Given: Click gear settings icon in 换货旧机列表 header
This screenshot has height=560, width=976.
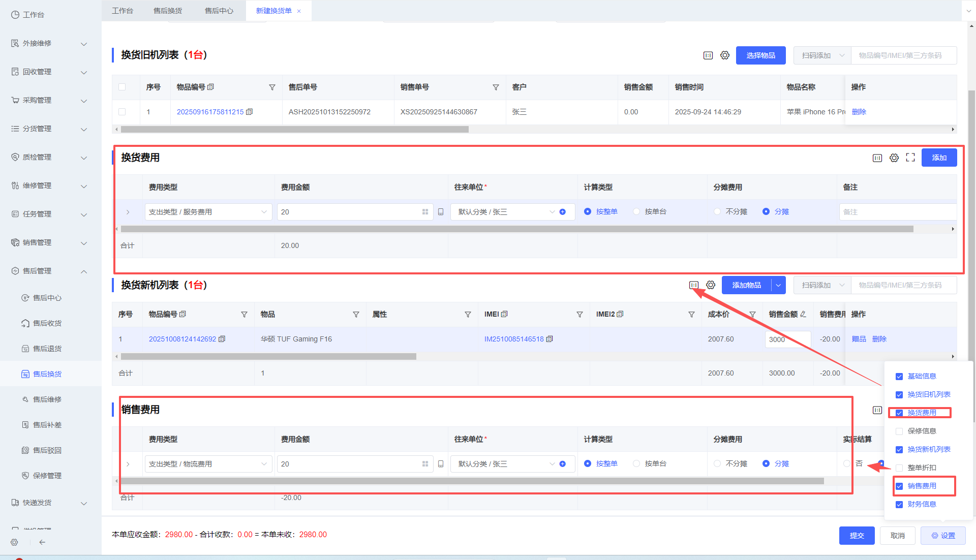Looking at the screenshot, I should tap(725, 55).
